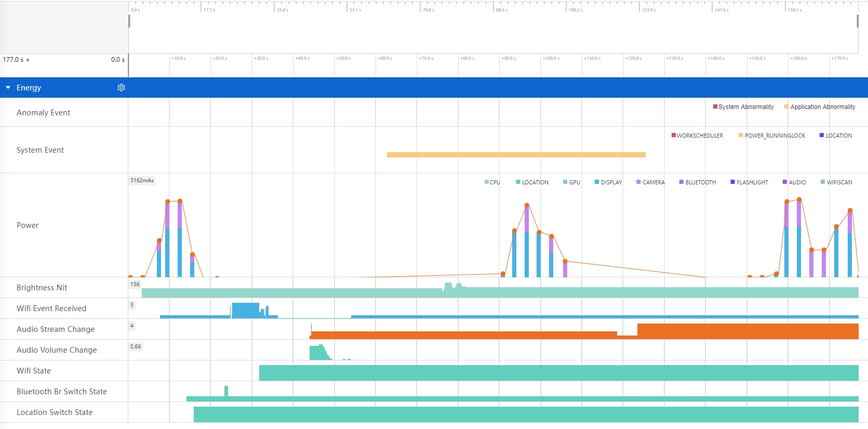Click the CAMERA power legend icon

[638, 182]
